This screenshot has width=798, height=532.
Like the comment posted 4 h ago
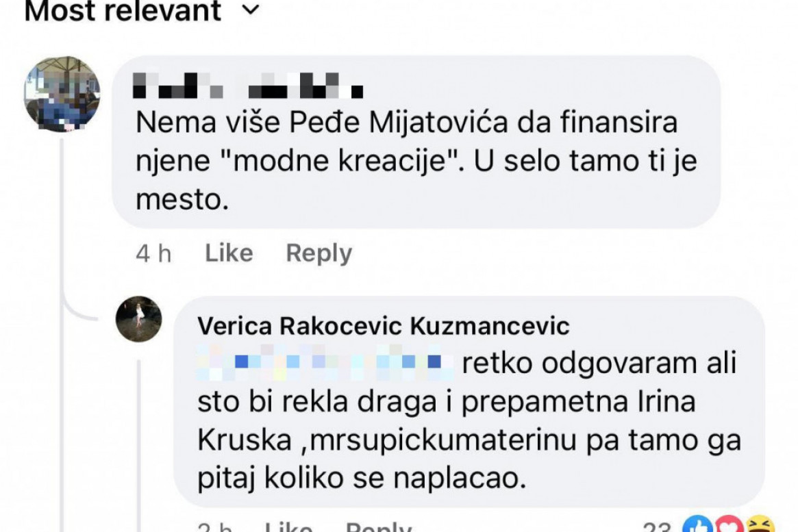(229, 253)
